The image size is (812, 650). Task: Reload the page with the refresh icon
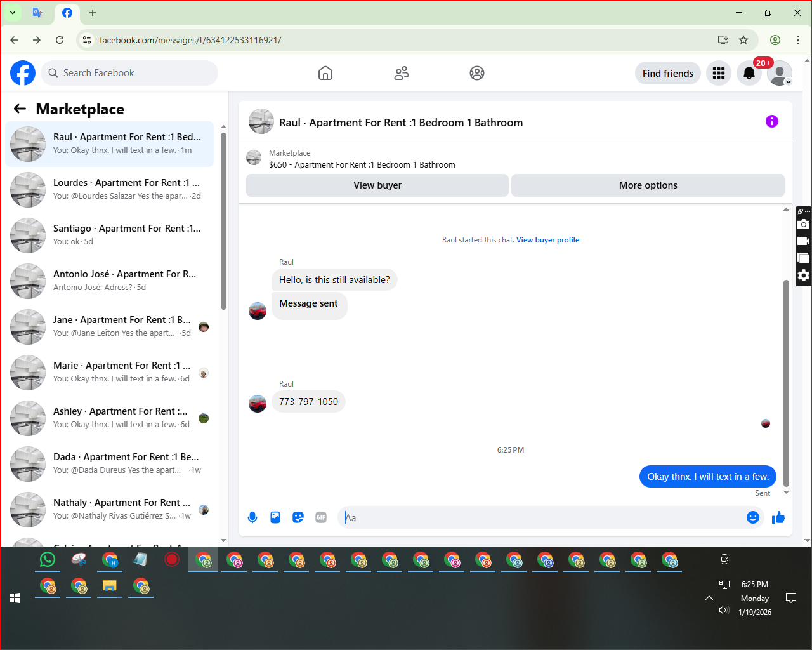(60, 40)
